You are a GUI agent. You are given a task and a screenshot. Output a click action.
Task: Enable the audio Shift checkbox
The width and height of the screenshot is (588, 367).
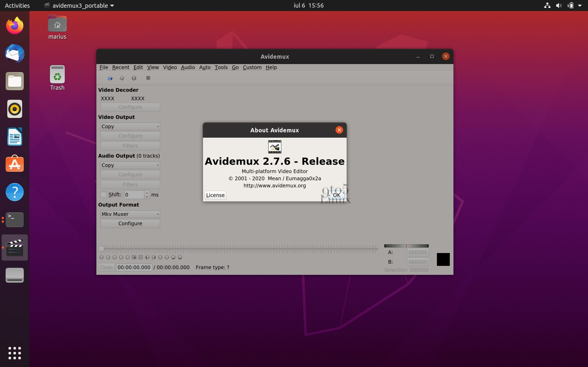(104, 195)
